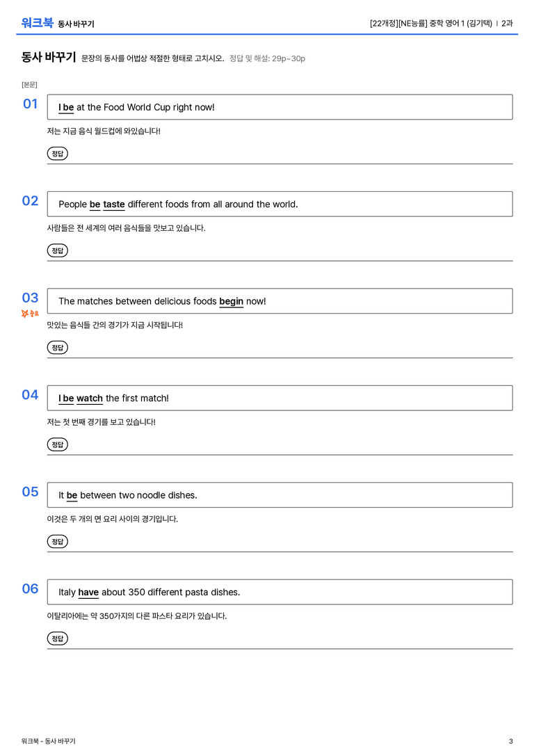Click sentence box 'I be at the Food World Cup'
Image resolution: width=534 pixels, height=756 pixels.
[x=280, y=107]
